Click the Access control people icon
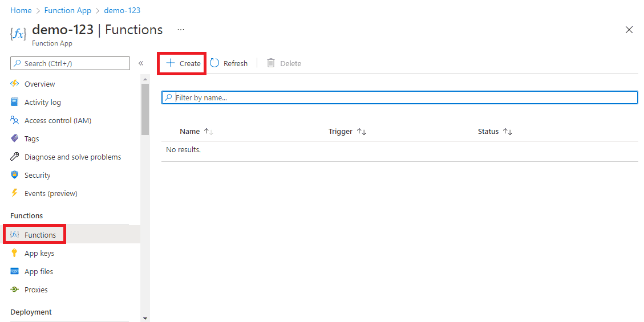Screen dimensions: 644x322 click(15, 120)
